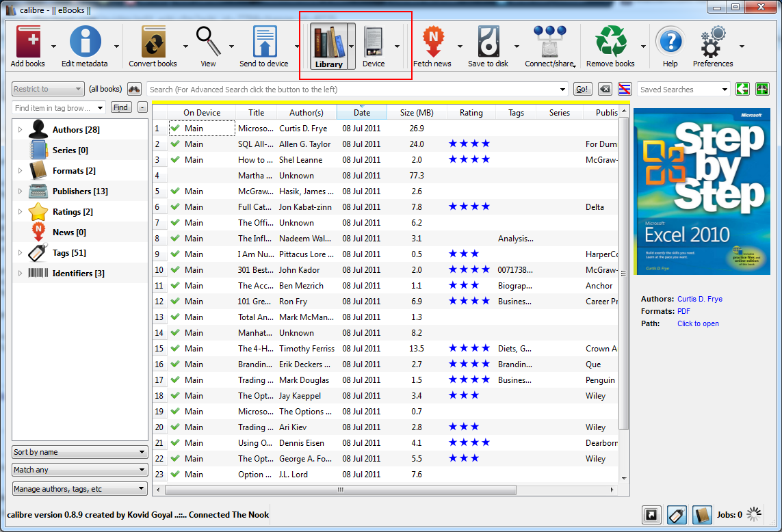
Task: Click in the main Search input field
Action: (358, 90)
